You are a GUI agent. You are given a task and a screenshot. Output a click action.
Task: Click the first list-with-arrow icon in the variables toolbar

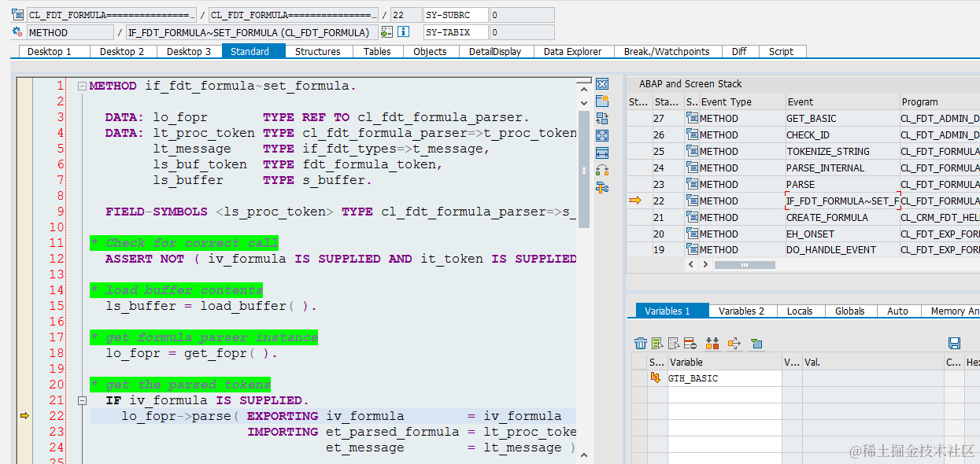tap(657, 343)
